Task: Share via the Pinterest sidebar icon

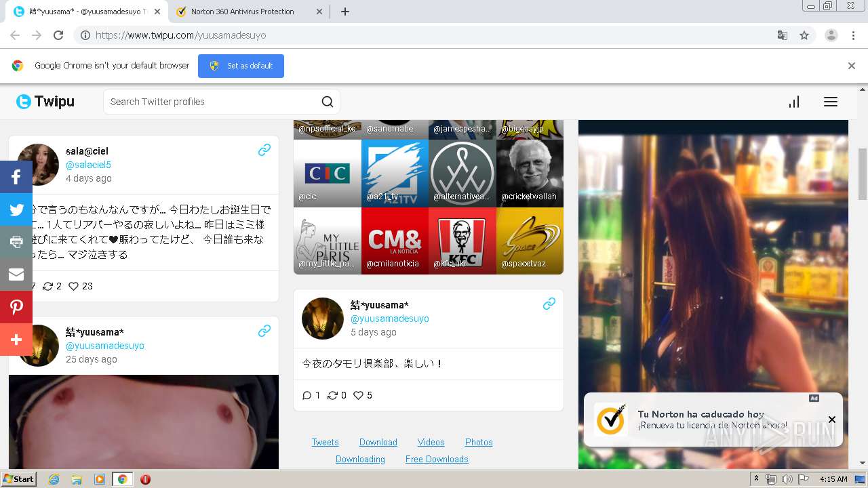Action: pyautogui.click(x=16, y=307)
